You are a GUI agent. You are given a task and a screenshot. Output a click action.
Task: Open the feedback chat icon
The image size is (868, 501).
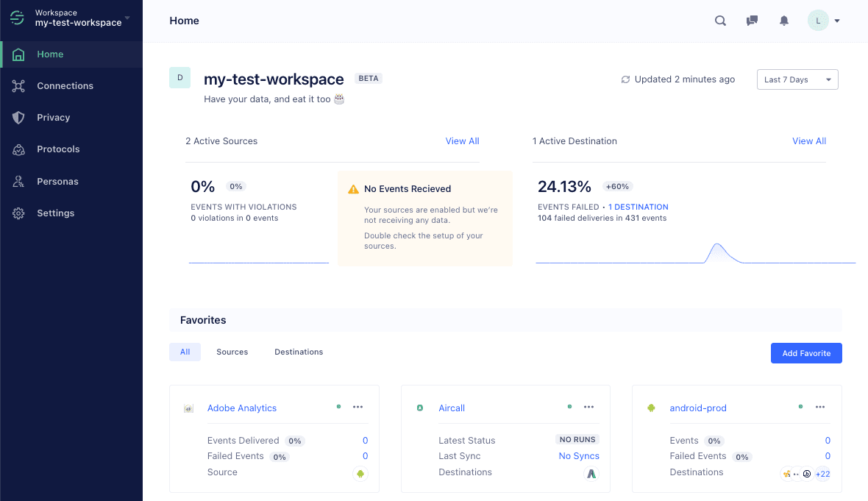[752, 21]
